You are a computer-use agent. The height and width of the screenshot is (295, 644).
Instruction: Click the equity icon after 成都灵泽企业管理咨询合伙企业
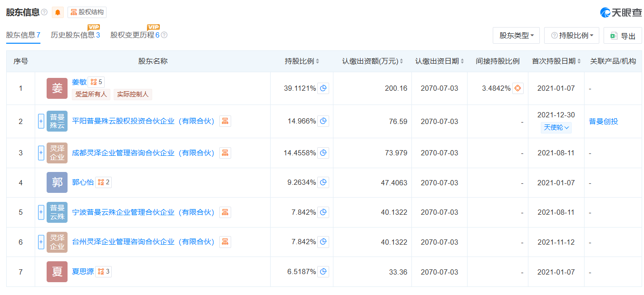point(224,152)
